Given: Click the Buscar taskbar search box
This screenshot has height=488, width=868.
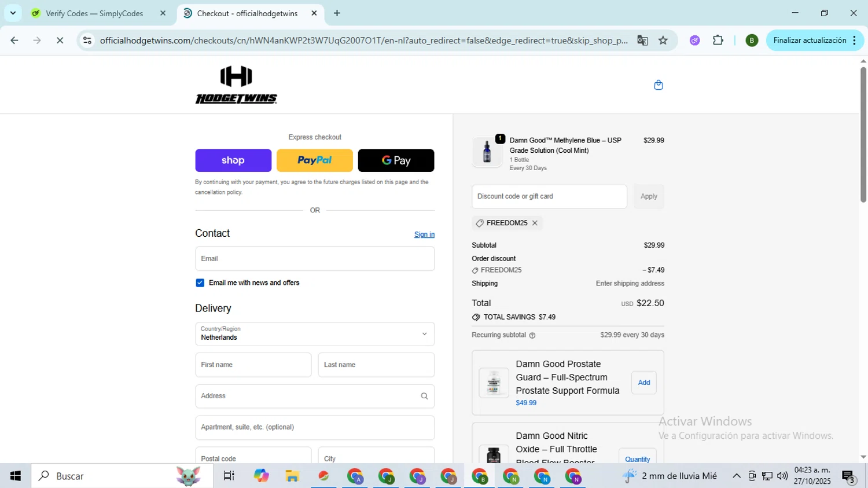Looking at the screenshot, I should point(122,476).
